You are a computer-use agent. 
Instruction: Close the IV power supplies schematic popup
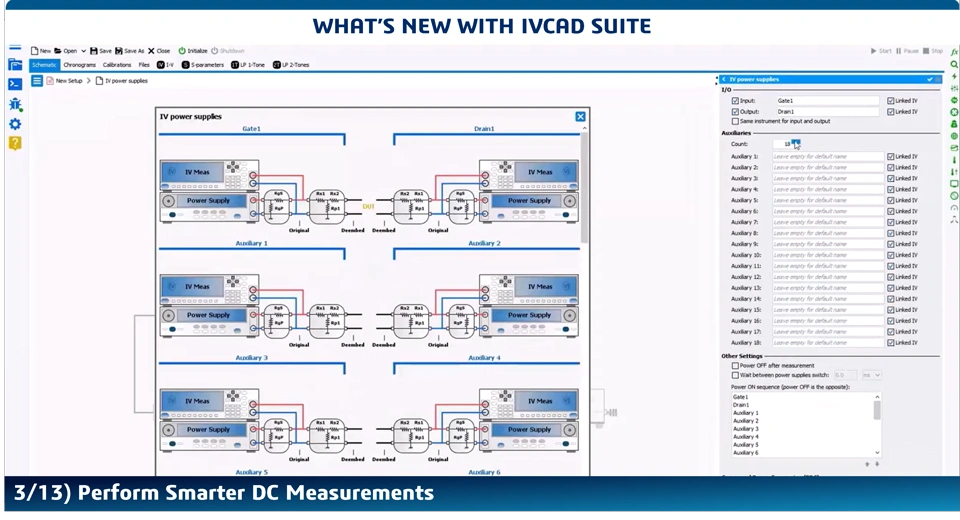tap(580, 116)
